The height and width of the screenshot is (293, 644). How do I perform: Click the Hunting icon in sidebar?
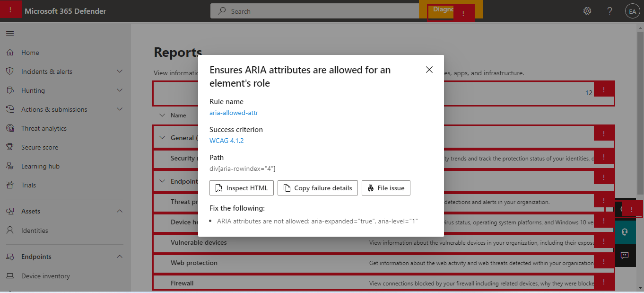tap(10, 90)
